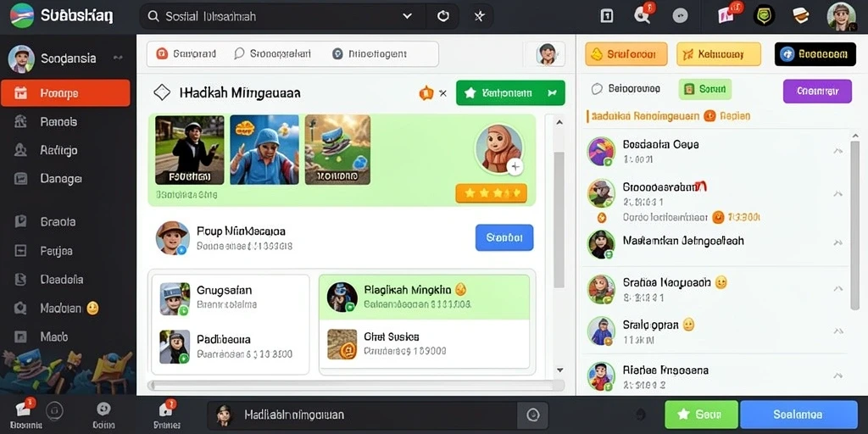Screen dimensions: 868x434
Task: Close the Hadkah Mingeuaaa header with the x
Action: [442, 93]
